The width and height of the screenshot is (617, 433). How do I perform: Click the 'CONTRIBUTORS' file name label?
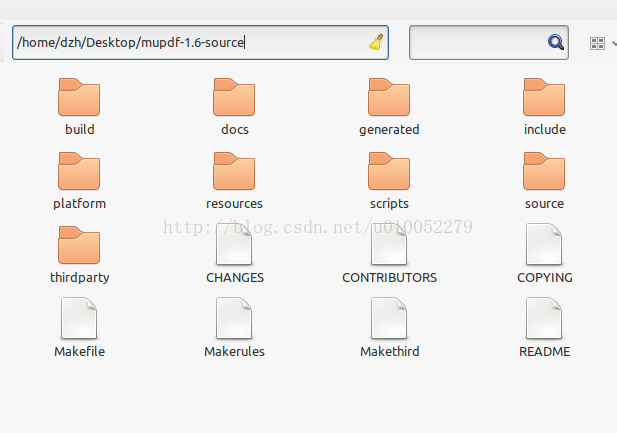390,278
